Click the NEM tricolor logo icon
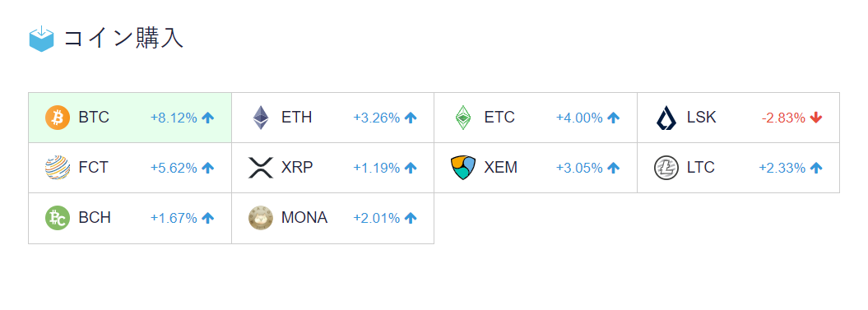Viewport: 868px width, 310px height. 463,168
